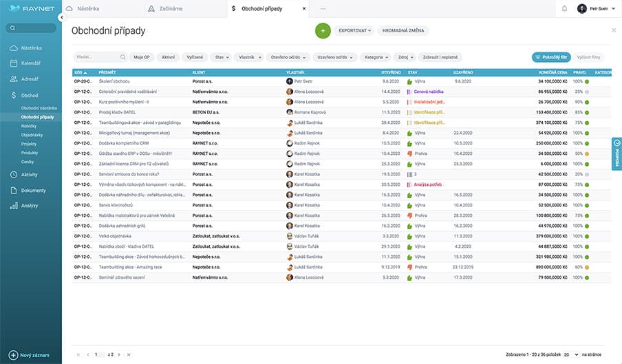This screenshot has height=364, width=622.
Task: Go to Adresář in sidebar
Action: pos(30,79)
